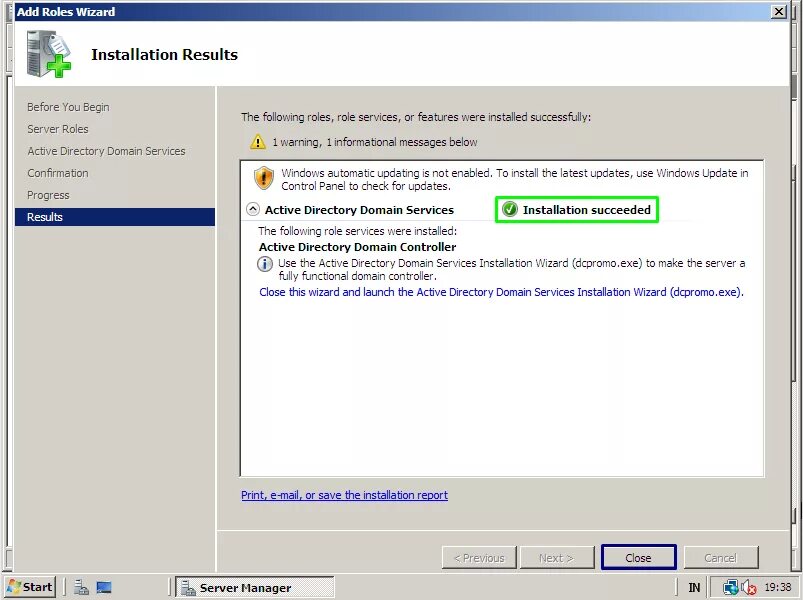Launch dcpromo.exe via the Close this wizard link
Viewport: 803px width, 600px height.
click(x=501, y=292)
